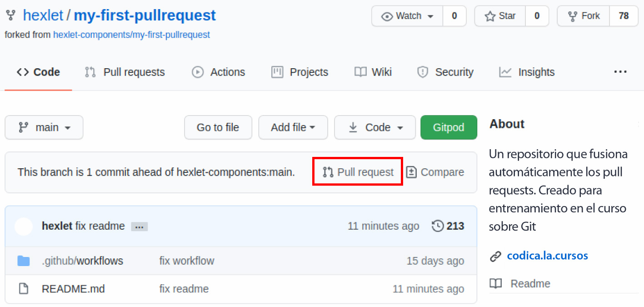The image size is (644, 307).
Task: Expand the commit message ellipsis
Action: [x=139, y=226]
